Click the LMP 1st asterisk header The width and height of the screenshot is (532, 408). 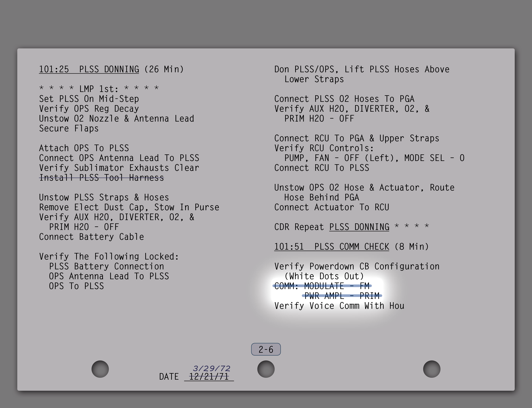[x=99, y=89]
